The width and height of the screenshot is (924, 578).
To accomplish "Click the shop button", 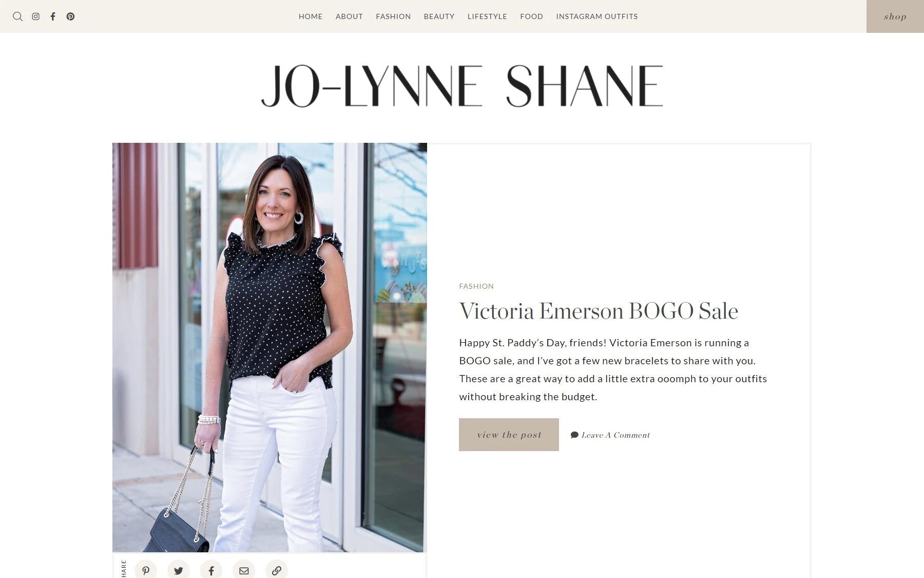I will pos(895,16).
